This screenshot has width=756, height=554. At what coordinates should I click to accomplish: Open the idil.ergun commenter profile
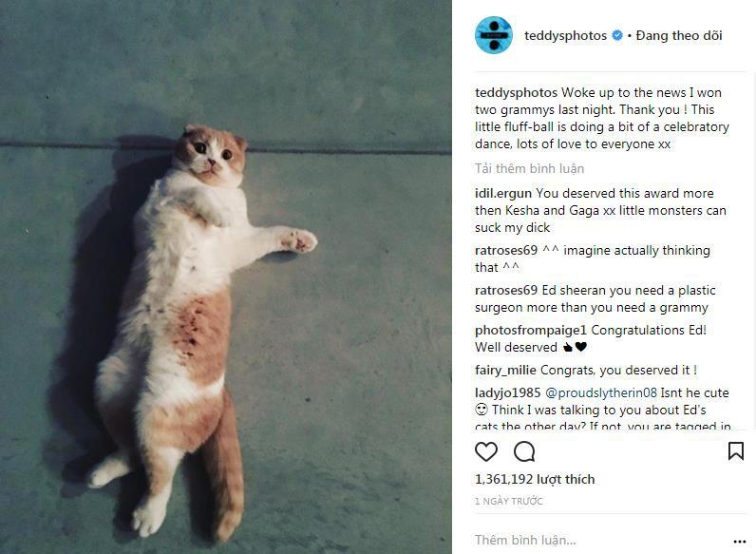503,194
